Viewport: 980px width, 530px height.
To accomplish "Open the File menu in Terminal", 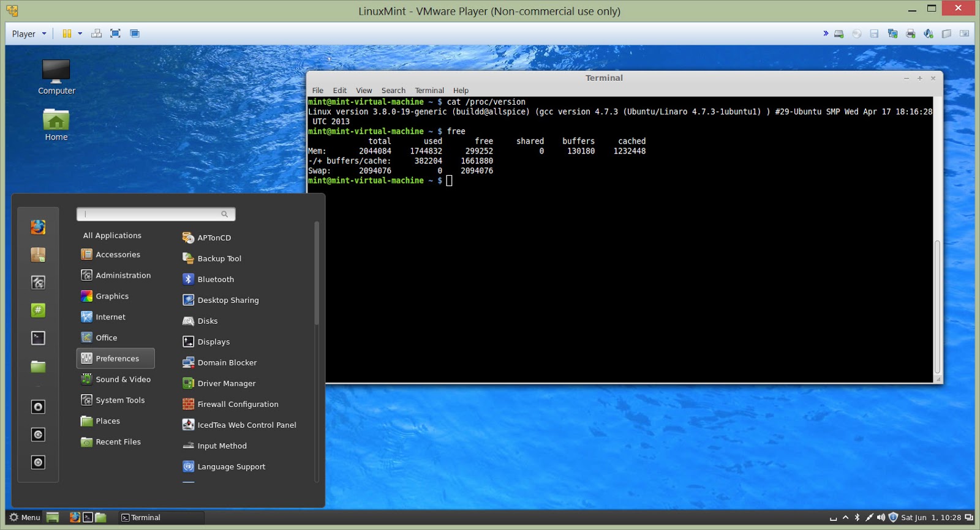I will coord(317,90).
